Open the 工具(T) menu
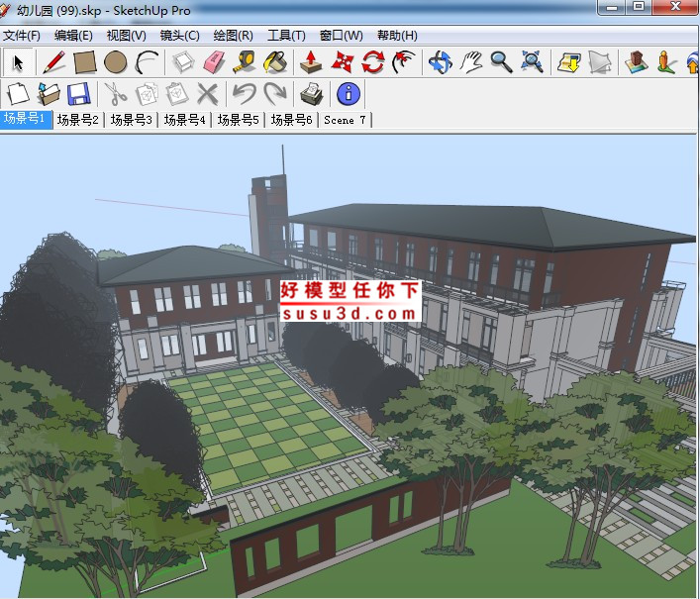This screenshot has width=700, height=599. point(286,36)
